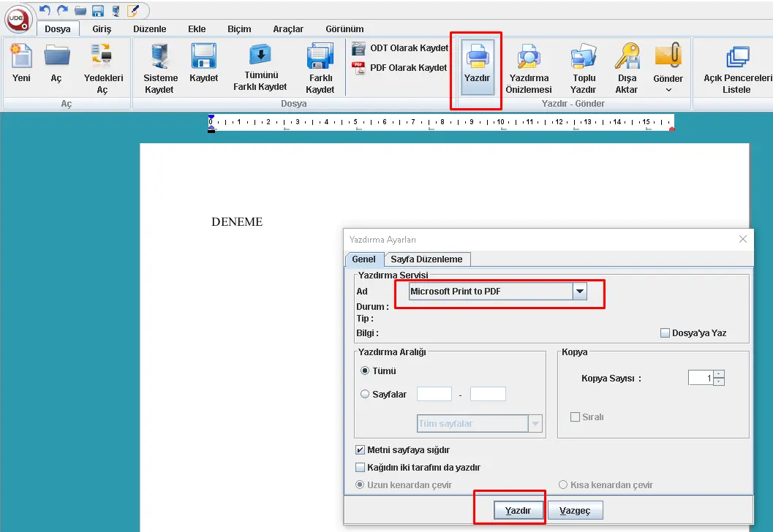773x532 pixels.
Task: Click the Dışa Aktar key icon
Action: (627, 57)
